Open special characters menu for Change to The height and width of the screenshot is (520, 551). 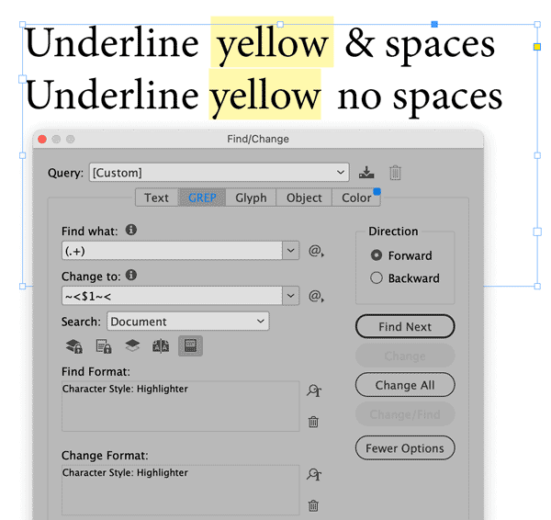[x=316, y=296]
